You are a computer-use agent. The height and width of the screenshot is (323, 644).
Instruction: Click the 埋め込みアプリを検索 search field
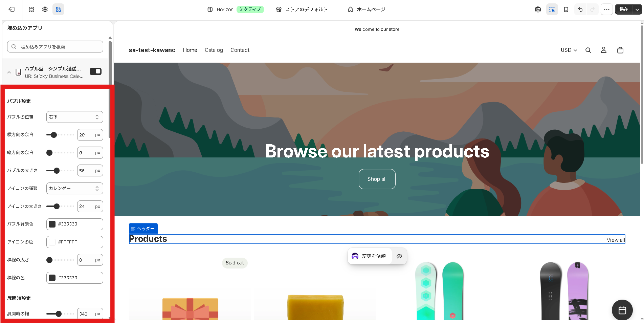55,47
